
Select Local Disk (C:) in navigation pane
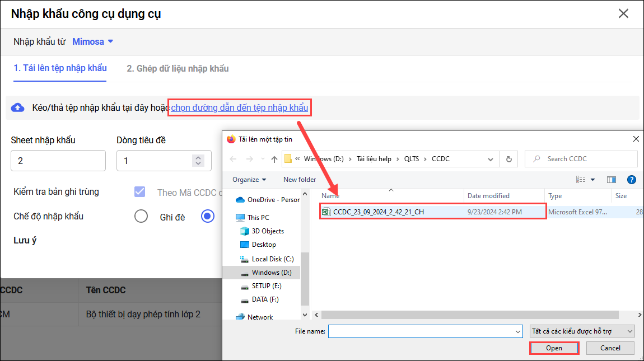pos(267,259)
